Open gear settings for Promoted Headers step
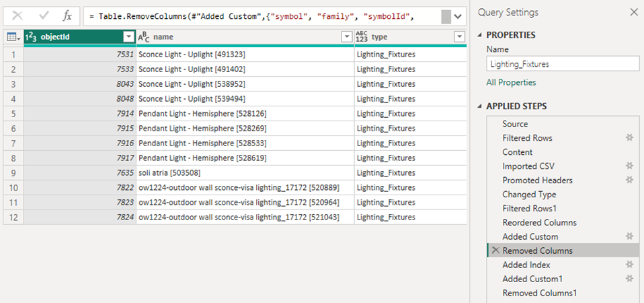This screenshot has height=303, width=644. pyautogui.click(x=629, y=180)
